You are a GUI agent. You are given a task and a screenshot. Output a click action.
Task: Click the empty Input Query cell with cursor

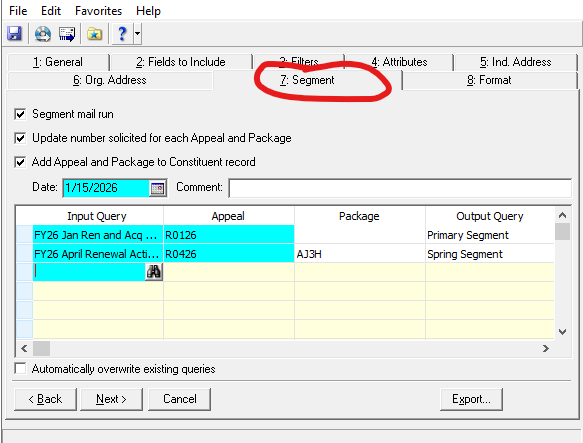tap(89, 272)
